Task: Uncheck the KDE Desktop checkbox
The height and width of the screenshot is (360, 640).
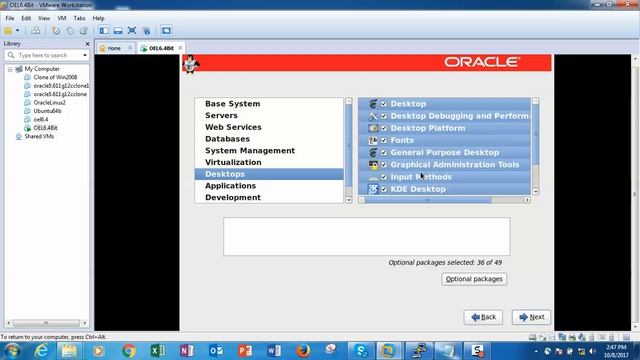Action: 384,189
